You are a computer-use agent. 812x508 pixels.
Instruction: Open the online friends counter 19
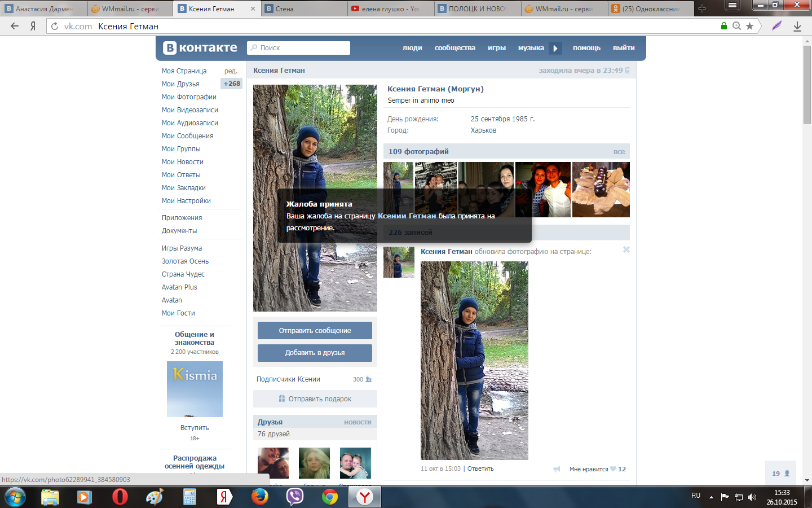point(781,473)
